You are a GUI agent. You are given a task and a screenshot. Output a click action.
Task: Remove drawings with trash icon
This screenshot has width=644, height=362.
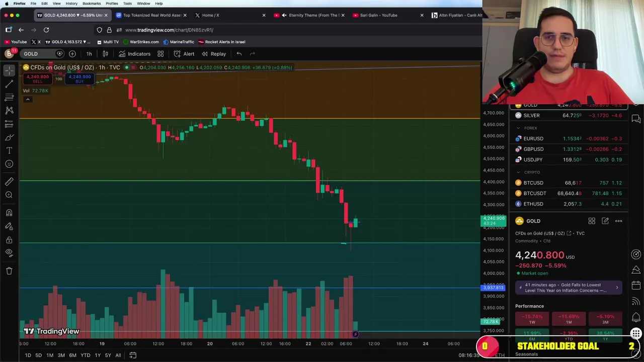[9, 271]
